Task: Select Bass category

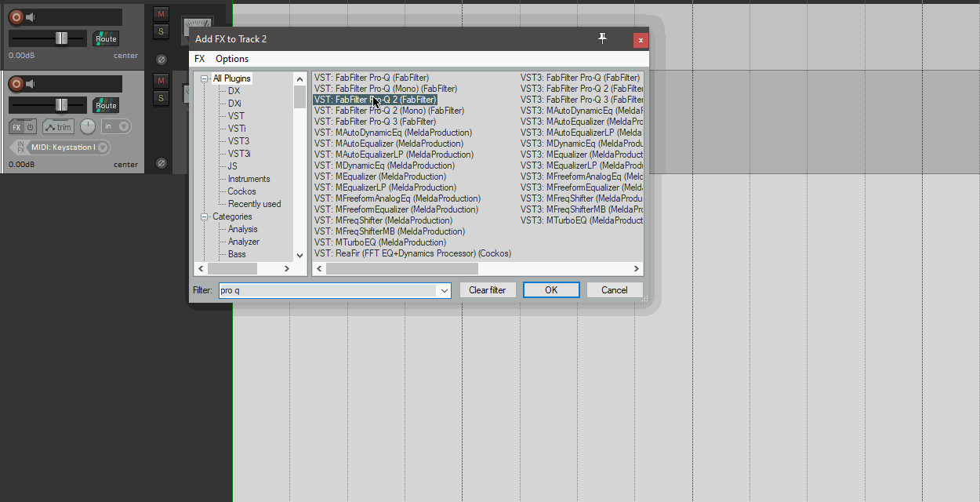Action: coord(237,254)
